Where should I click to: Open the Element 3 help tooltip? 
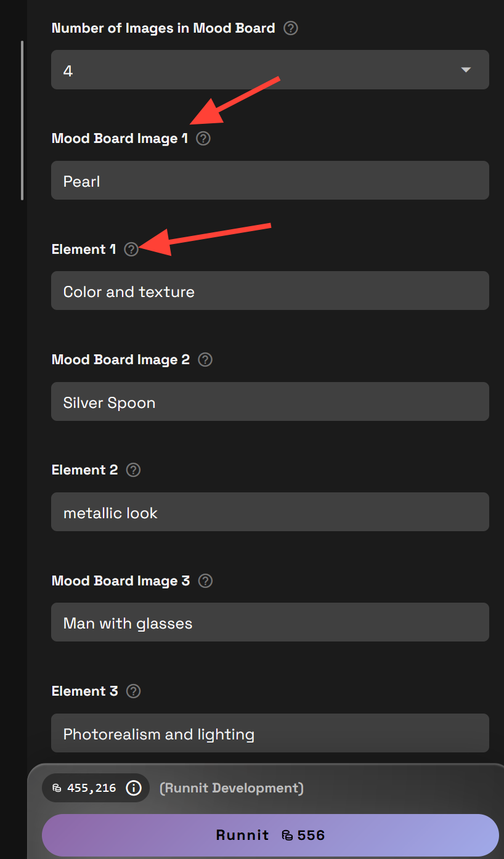click(133, 691)
